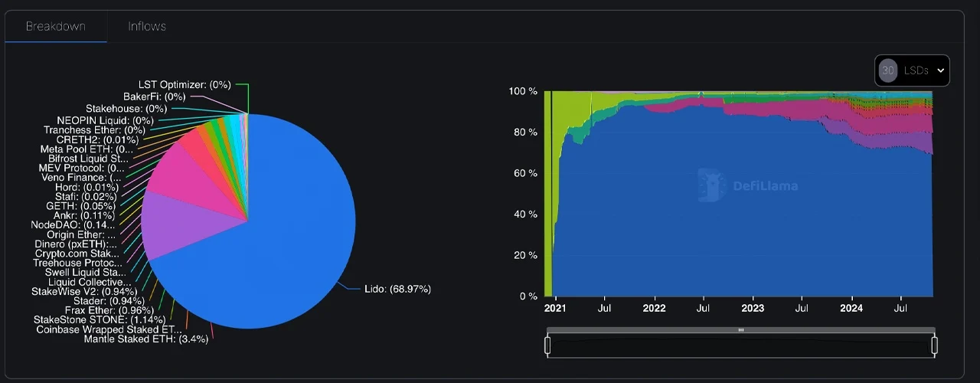The width and height of the screenshot is (980, 383).
Task: Switch to the Breakdown tab
Action: pos(55,26)
